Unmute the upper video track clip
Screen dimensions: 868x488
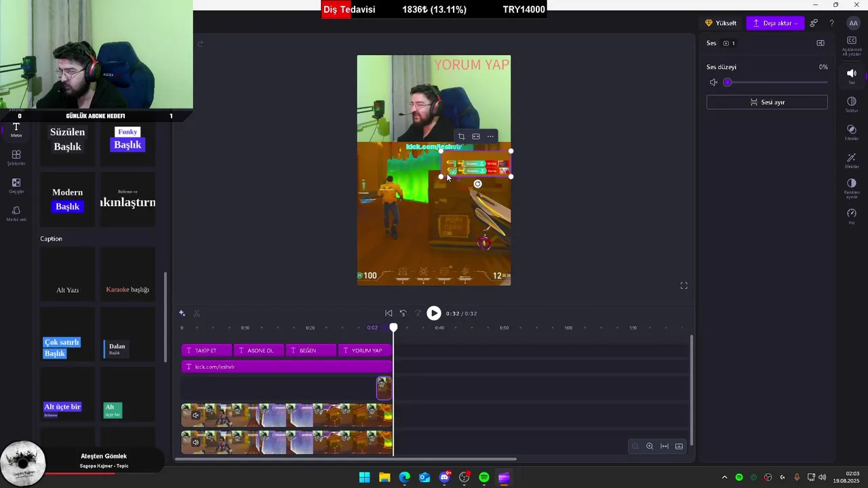pos(195,415)
